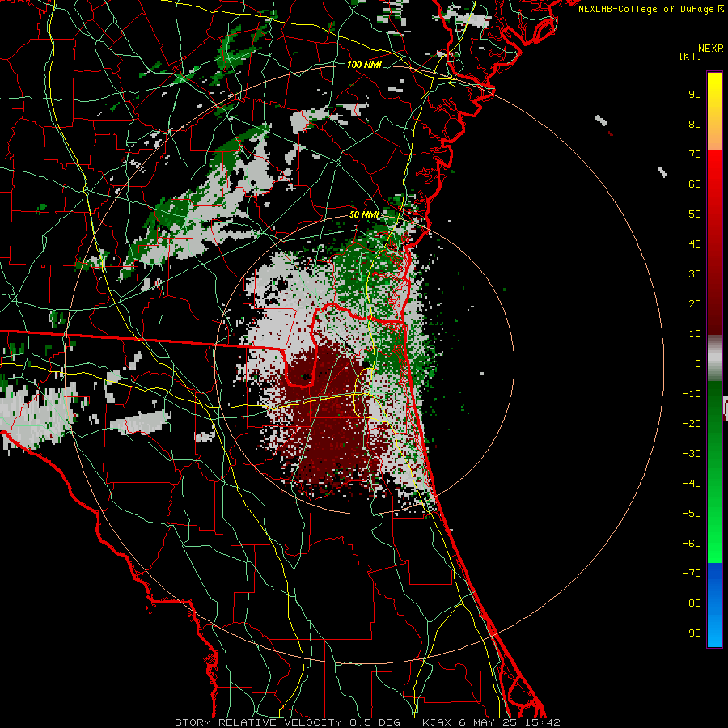The width and height of the screenshot is (728, 728).
Task: Click the -70 value on the velocity scale
Action: [x=692, y=574]
